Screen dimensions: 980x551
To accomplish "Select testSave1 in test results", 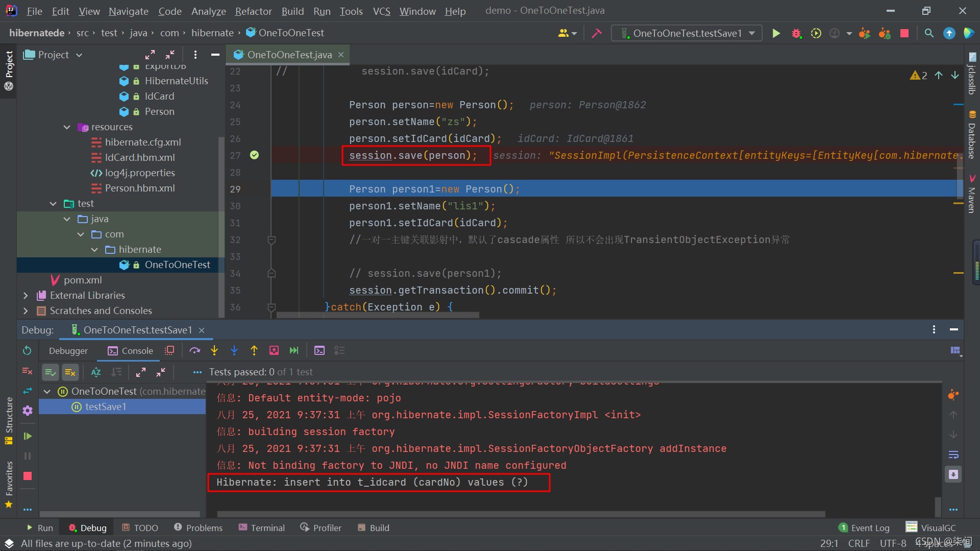I will (x=106, y=407).
